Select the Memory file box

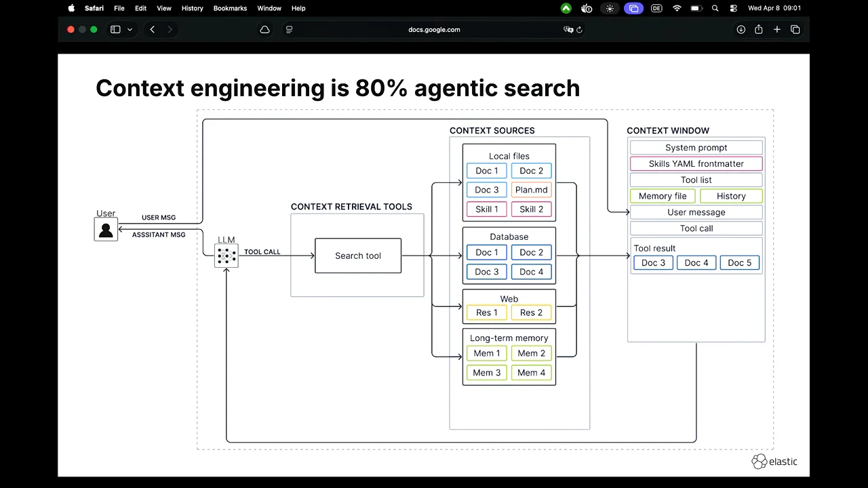point(663,196)
